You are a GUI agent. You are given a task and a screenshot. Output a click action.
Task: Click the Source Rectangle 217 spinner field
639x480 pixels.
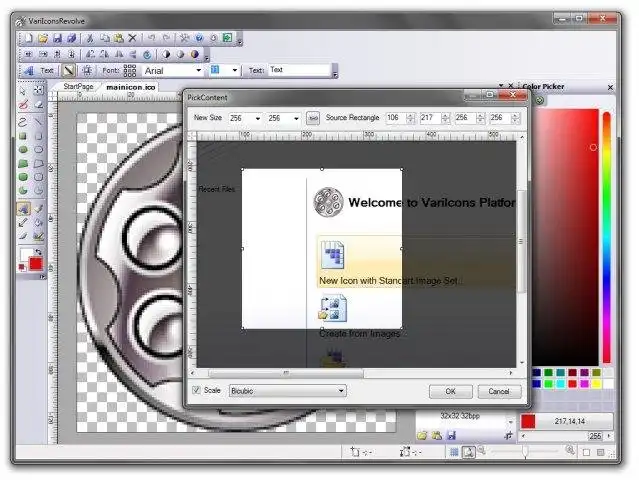click(x=434, y=118)
